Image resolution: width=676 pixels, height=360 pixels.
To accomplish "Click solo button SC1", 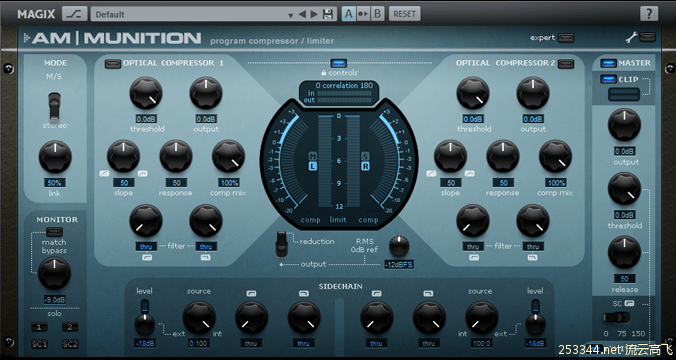I will pyautogui.click(x=39, y=344).
